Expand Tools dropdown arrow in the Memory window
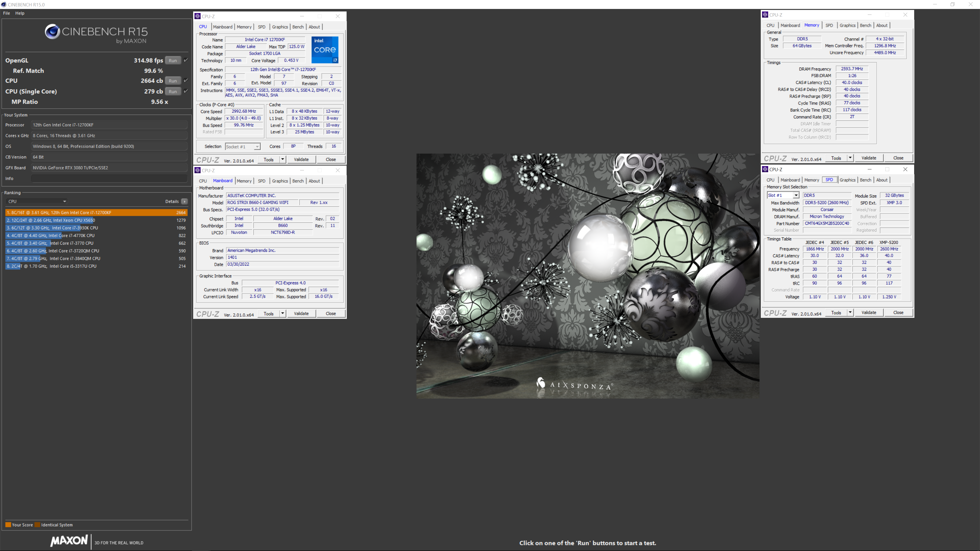The image size is (980, 551). pos(850,158)
